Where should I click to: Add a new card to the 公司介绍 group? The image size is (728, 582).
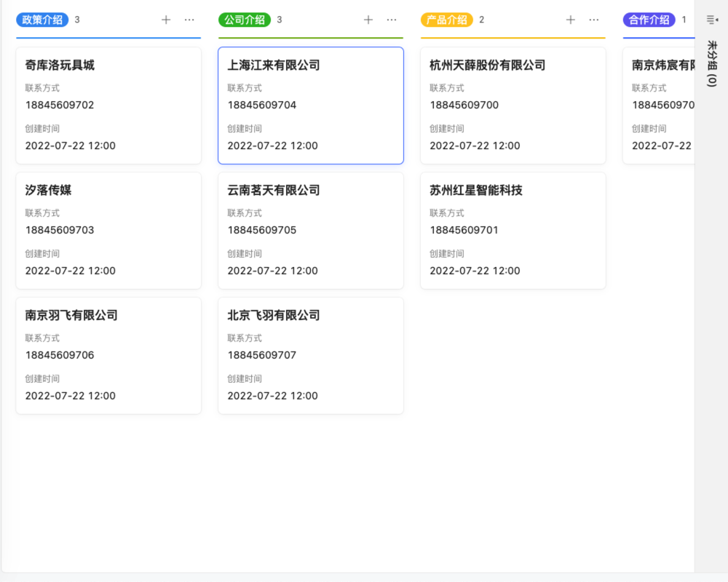368,20
